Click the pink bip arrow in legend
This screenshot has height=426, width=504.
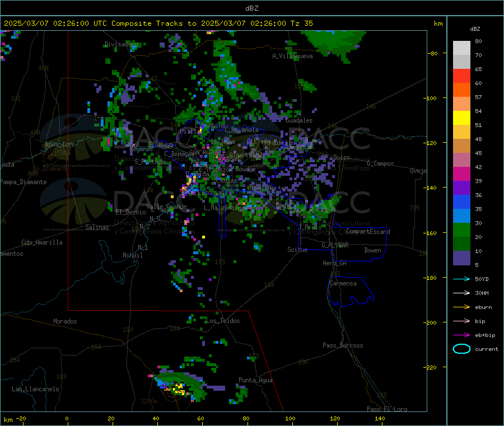pyautogui.click(x=461, y=321)
